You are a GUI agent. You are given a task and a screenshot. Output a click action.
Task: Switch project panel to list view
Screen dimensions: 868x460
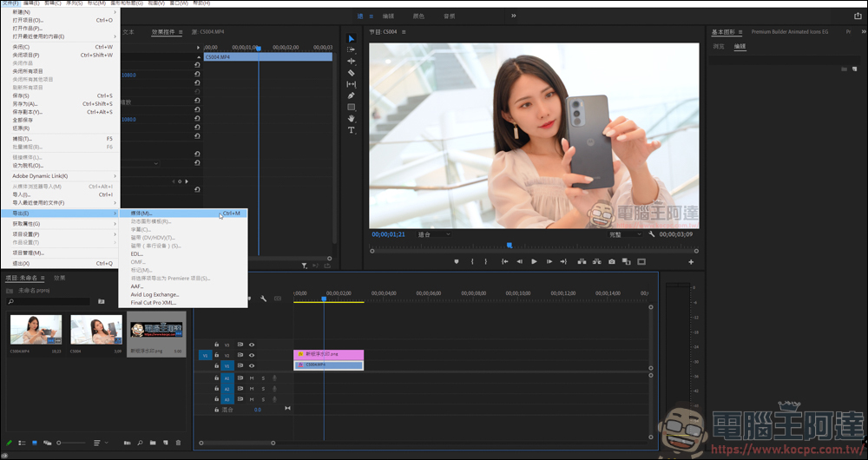(23, 443)
